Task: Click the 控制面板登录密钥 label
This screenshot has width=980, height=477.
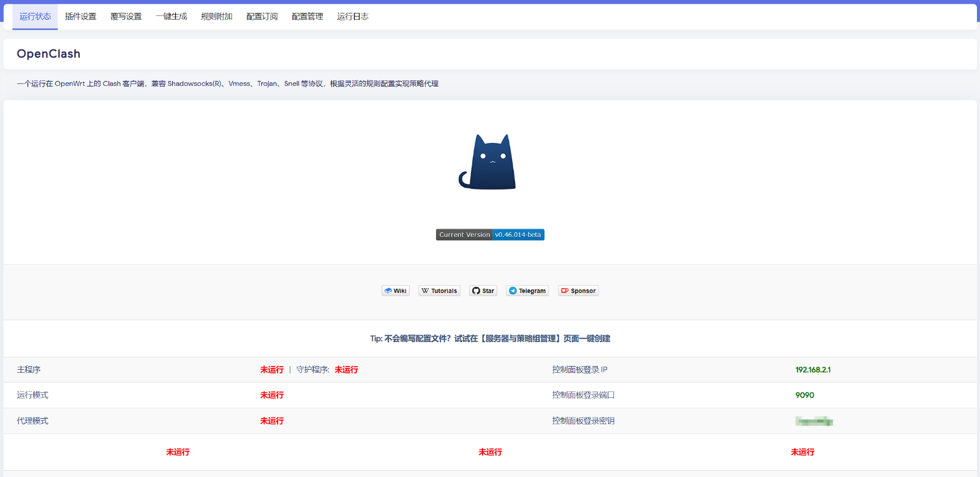Action: (583, 421)
